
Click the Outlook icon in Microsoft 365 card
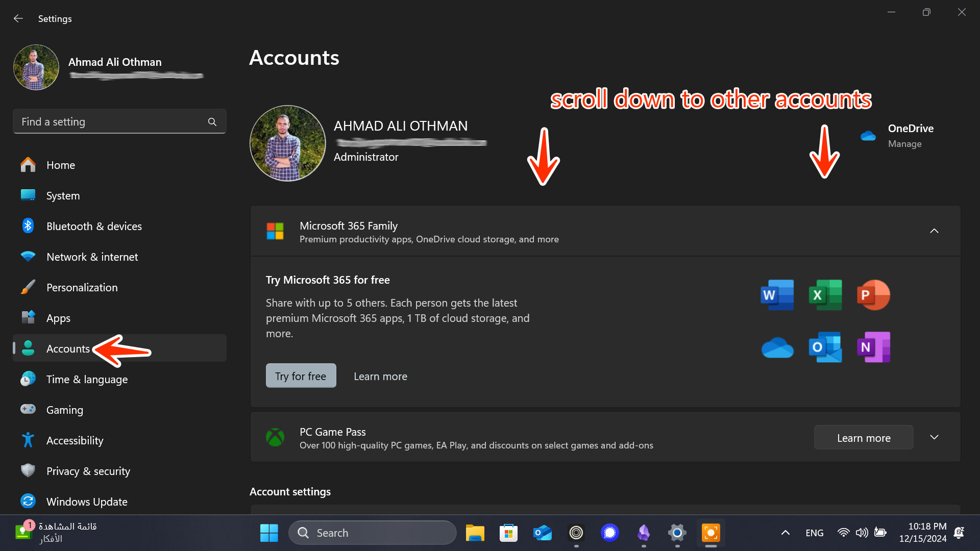825,347
